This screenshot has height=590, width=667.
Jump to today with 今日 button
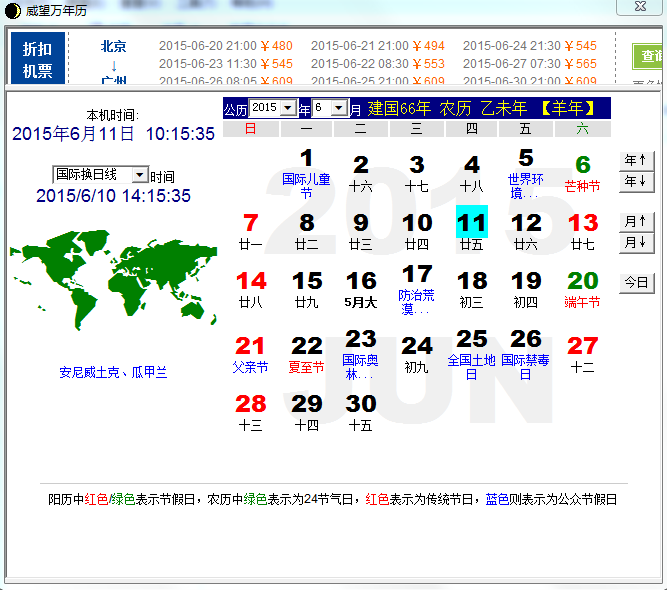(635, 283)
